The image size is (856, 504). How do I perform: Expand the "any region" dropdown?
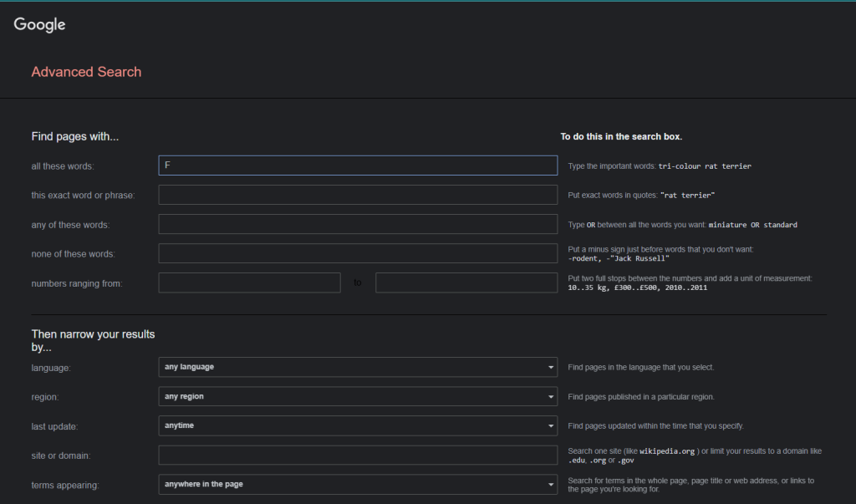pyautogui.click(x=358, y=396)
